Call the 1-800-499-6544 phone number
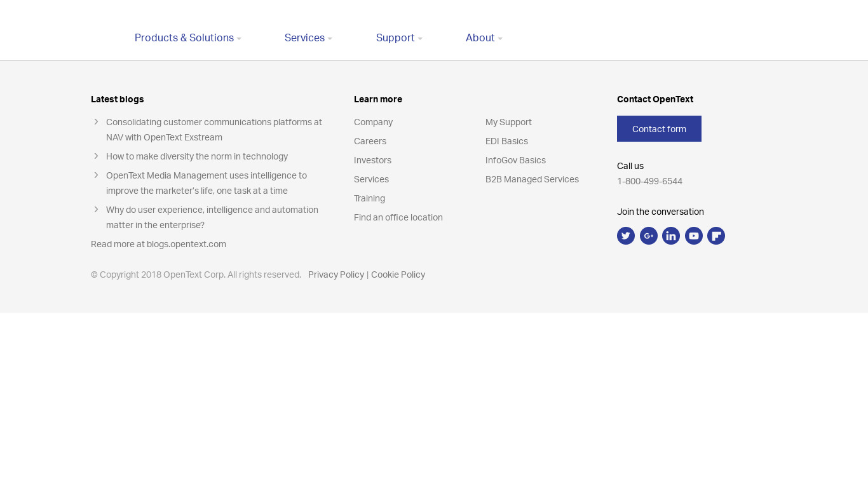This screenshot has width=868, height=488. [649, 181]
